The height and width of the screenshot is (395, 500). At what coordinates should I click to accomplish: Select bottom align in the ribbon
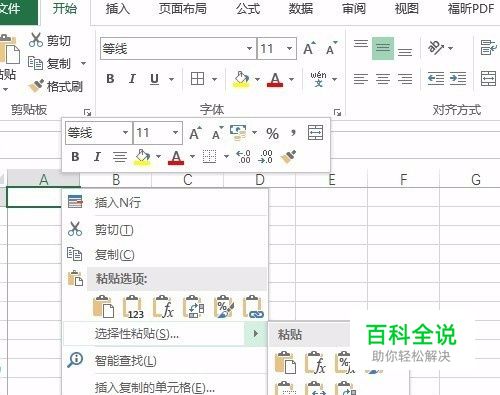pos(405,52)
